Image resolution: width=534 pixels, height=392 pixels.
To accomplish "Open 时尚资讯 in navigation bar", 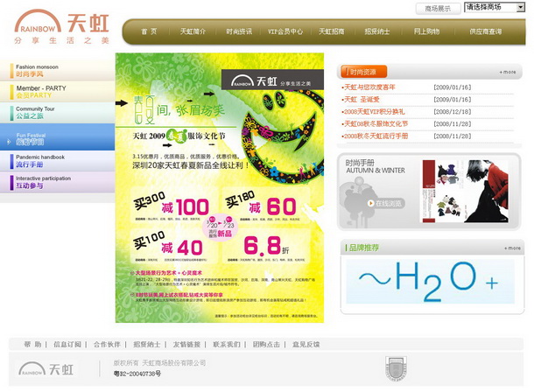I will click(x=239, y=31).
